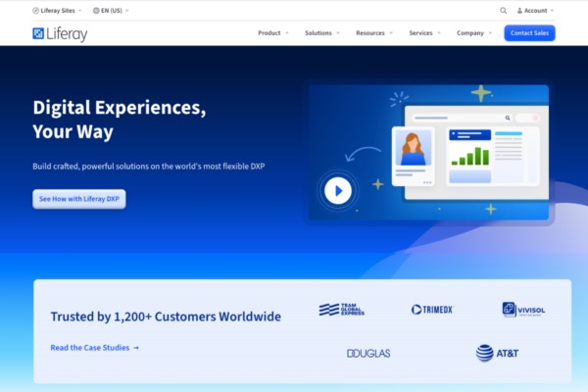Click the Account person icon
588x392 pixels.
[x=519, y=11]
